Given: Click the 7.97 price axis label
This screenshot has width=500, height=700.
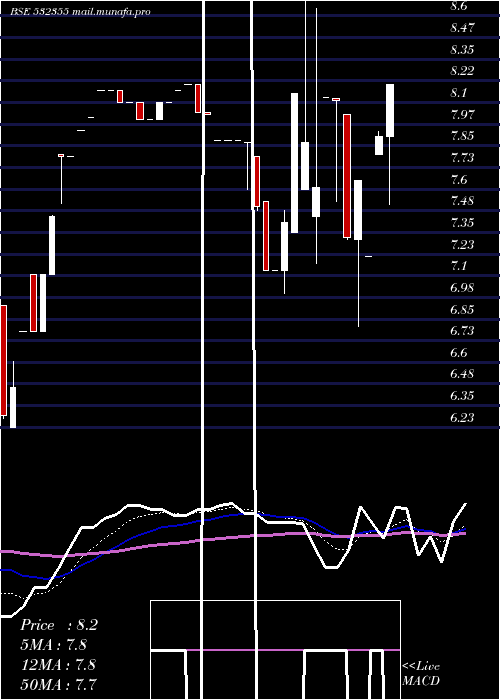Looking at the screenshot, I should click(x=462, y=114).
